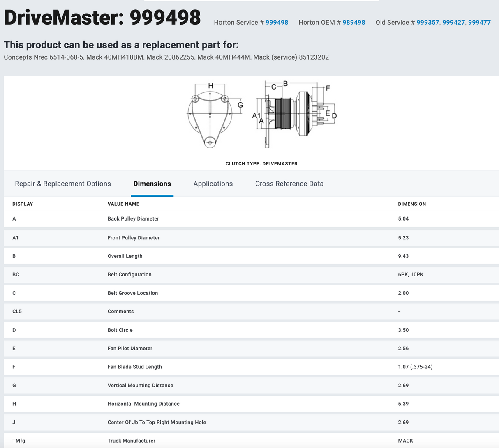
Task: Click the Truck Manufacturer row
Action: [131, 441]
